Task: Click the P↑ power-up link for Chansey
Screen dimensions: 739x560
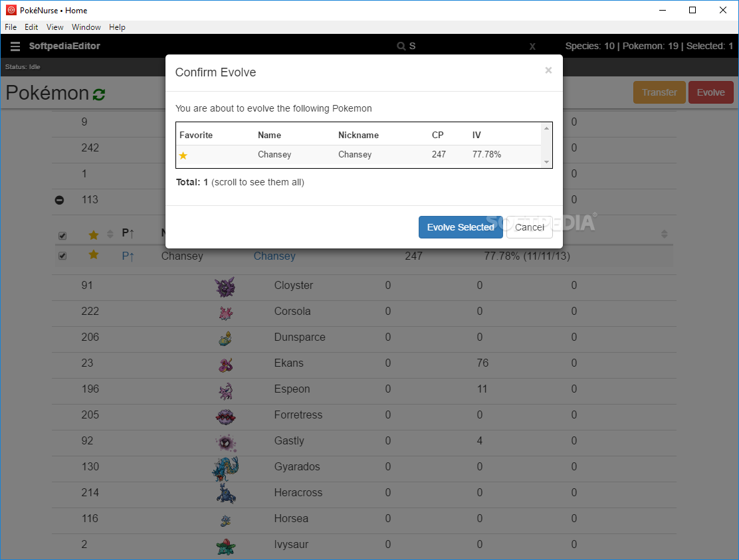Action: point(128,256)
